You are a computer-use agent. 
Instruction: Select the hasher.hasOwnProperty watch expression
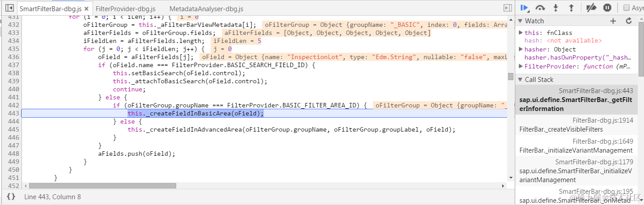point(577,58)
